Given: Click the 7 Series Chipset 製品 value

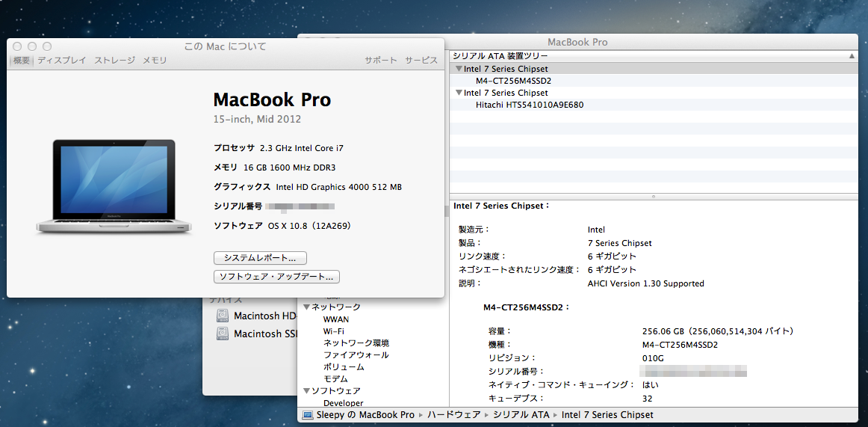Looking at the screenshot, I should [x=619, y=243].
